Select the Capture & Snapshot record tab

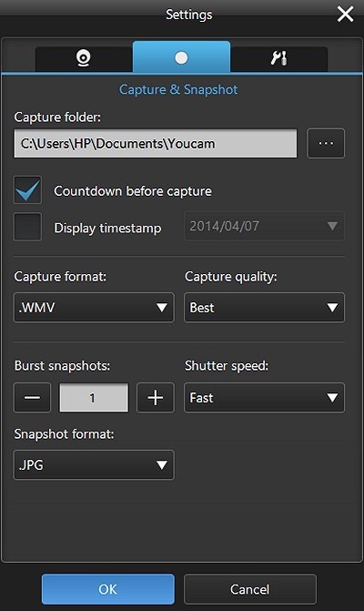pyautogui.click(x=181, y=57)
